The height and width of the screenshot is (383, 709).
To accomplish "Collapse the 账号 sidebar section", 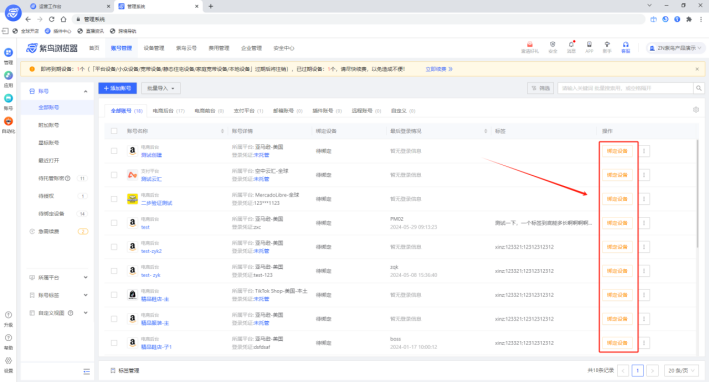I will [x=85, y=91].
